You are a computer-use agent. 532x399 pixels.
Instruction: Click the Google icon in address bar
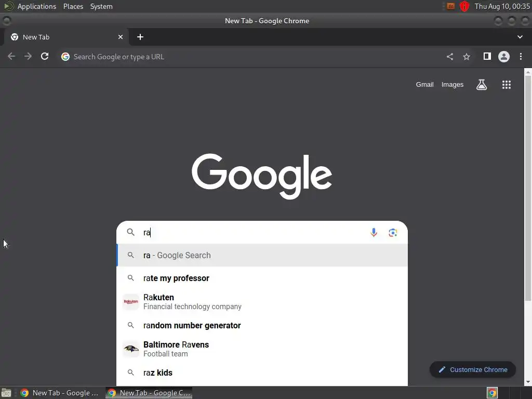click(x=65, y=57)
